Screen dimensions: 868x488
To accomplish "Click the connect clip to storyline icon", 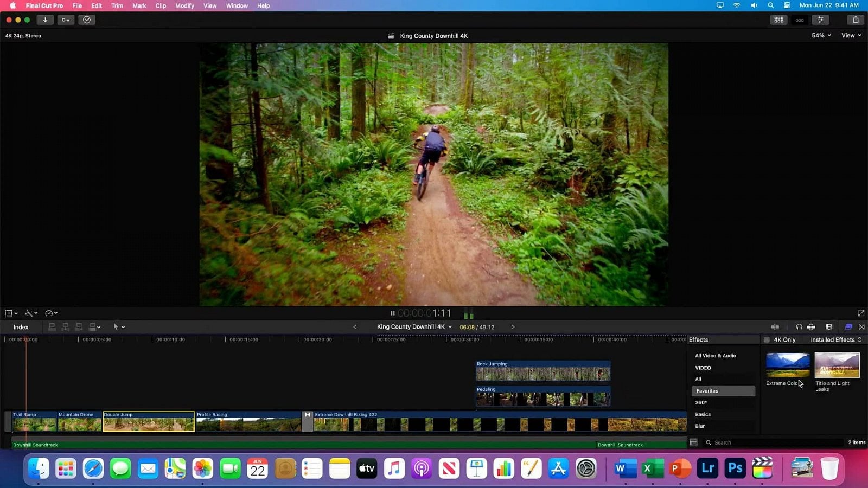I will (x=52, y=327).
